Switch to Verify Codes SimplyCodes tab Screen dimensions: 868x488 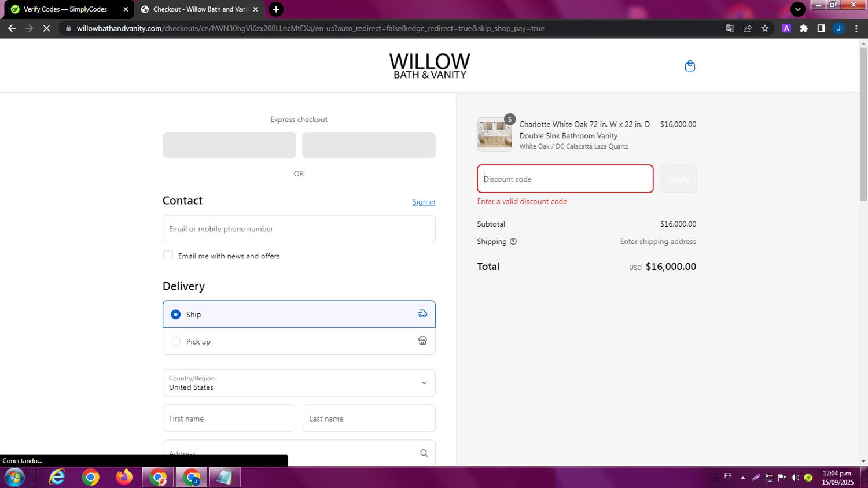pos(65,9)
